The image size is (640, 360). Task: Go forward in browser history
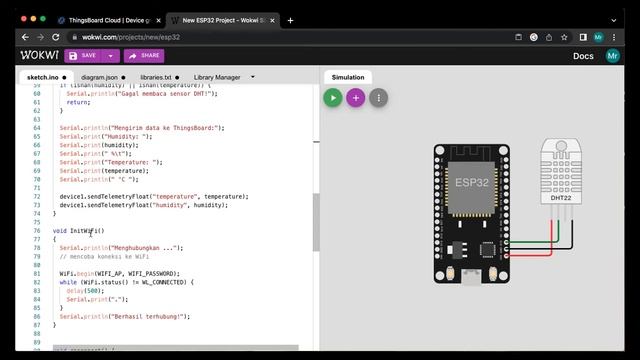click(40, 37)
